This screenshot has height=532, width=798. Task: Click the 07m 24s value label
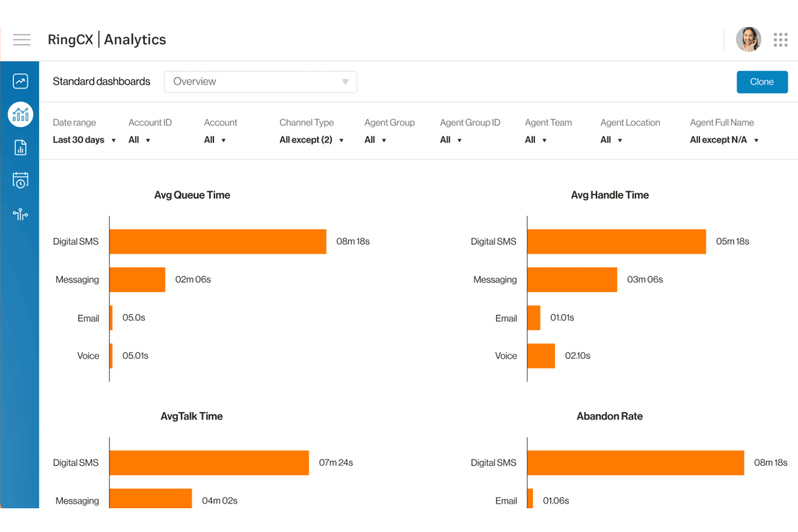[336, 462]
